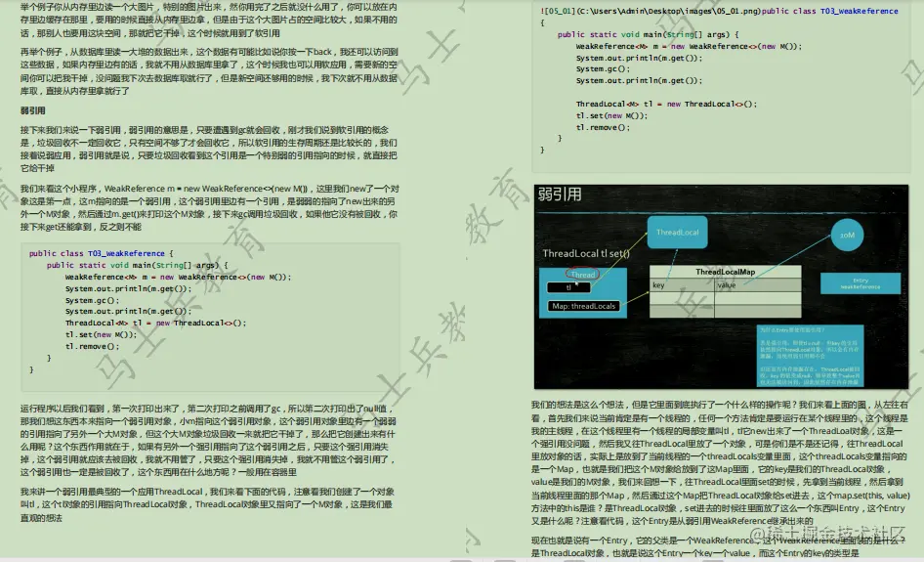Click the 10M circle in the diagram
The width and height of the screenshot is (924, 562).
(x=847, y=235)
